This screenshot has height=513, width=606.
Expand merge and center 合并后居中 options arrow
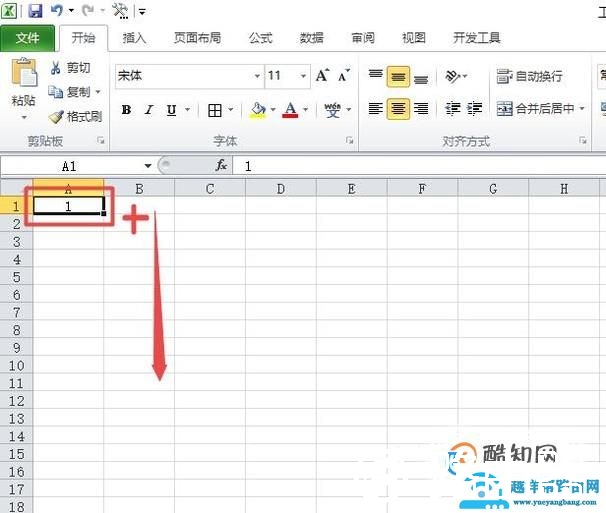582,109
